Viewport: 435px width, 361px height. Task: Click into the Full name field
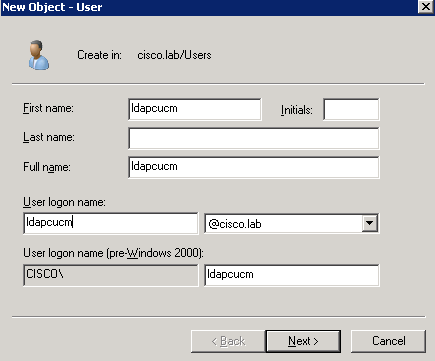click(254, 167)
